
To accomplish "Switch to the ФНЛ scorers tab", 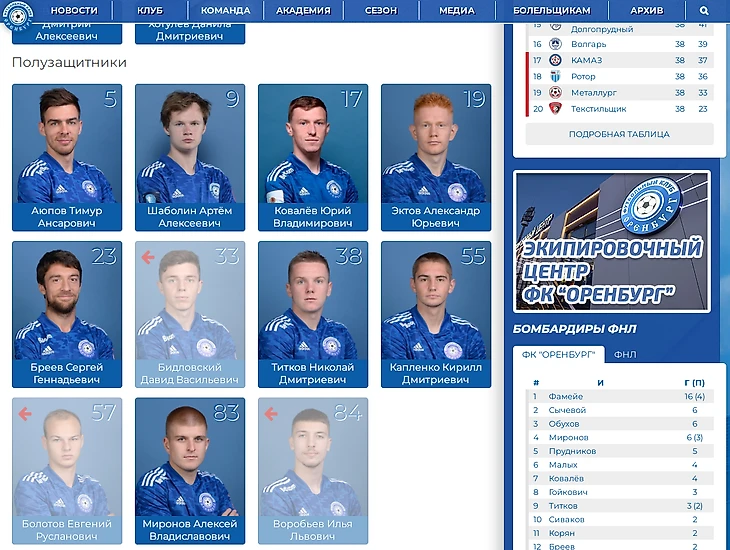I will [625, 355].
